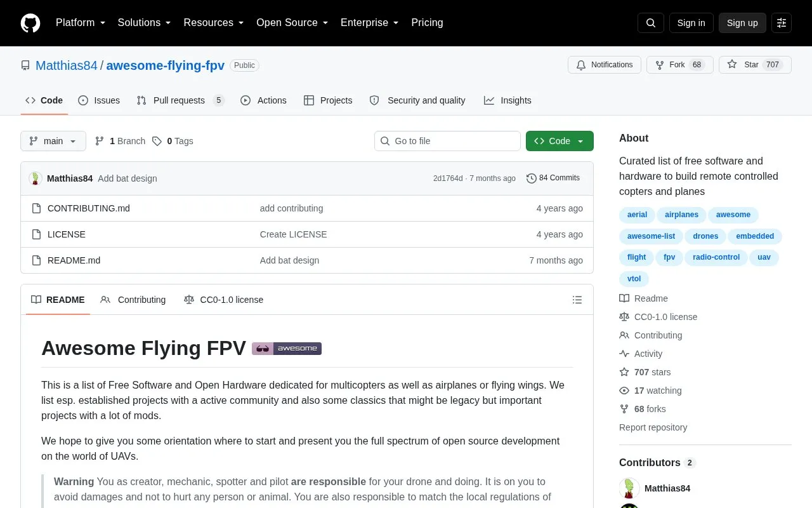This screenshot has height=508, width=812.
Task: Open the 84 Commits link
Action: 553,178
